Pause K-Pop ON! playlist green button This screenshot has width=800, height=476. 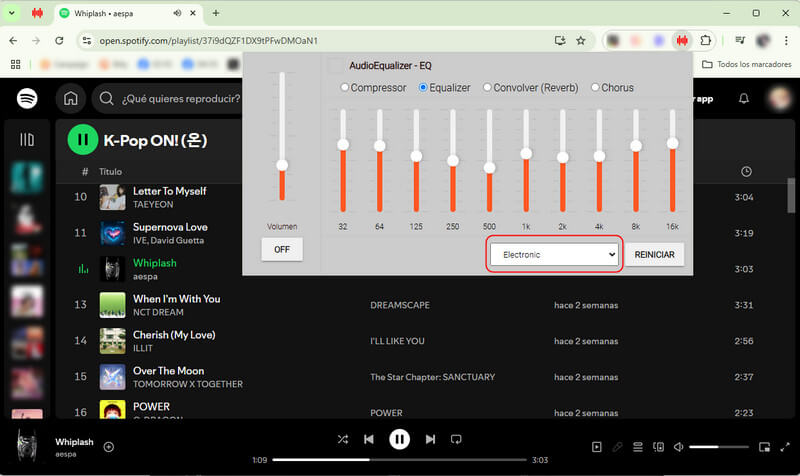[83, 139]
